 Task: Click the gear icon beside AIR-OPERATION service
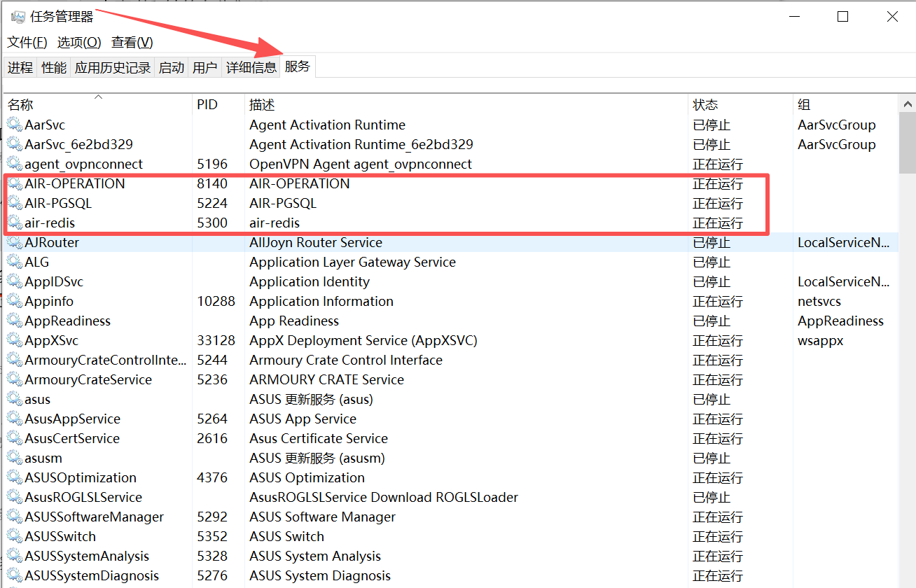(x=15, y=184)
